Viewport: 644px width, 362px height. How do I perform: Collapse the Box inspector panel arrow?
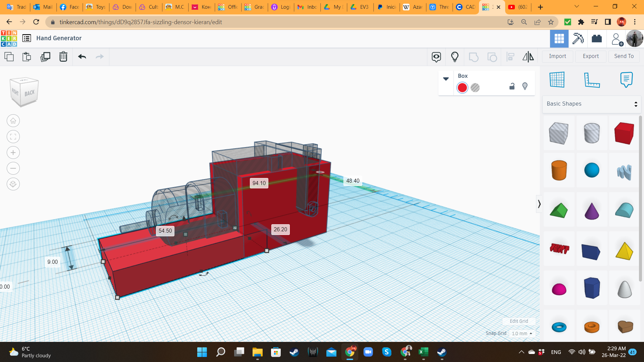pos(446,79)
